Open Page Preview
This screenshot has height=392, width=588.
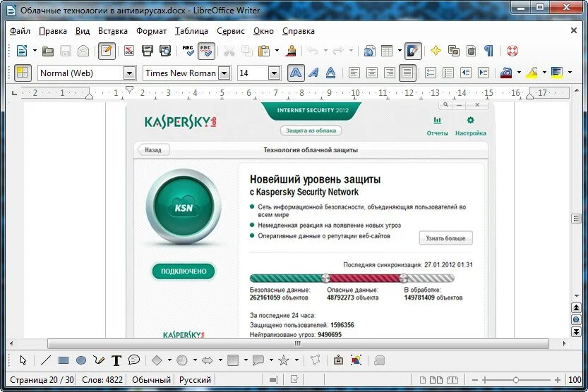(x=165, y=51)
